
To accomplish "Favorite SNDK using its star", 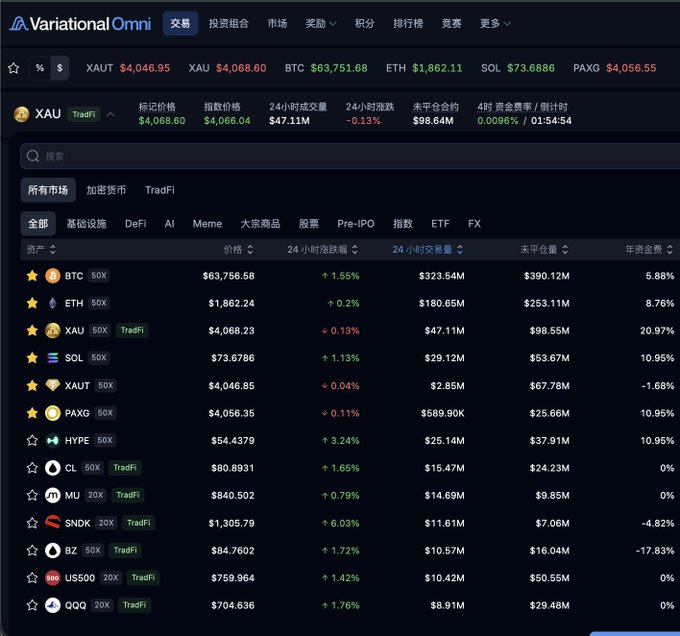I will coord(32,523).
